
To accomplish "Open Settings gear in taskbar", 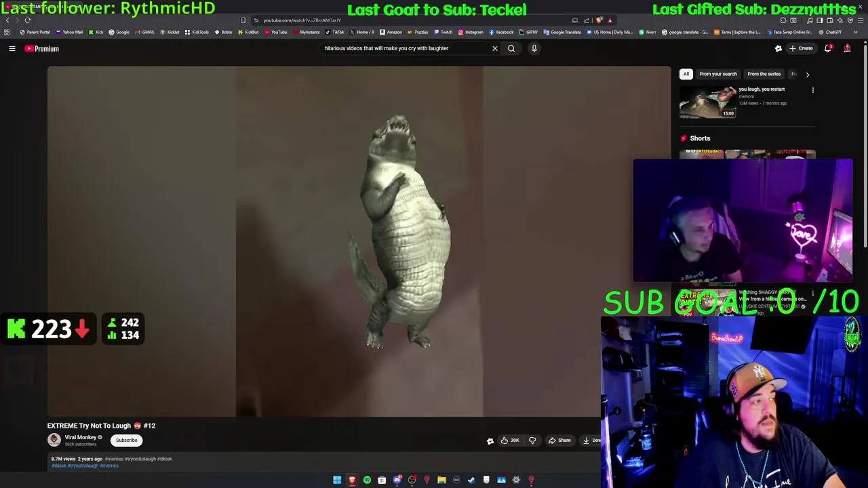I will pyautogui.click(x=516, y=480).
